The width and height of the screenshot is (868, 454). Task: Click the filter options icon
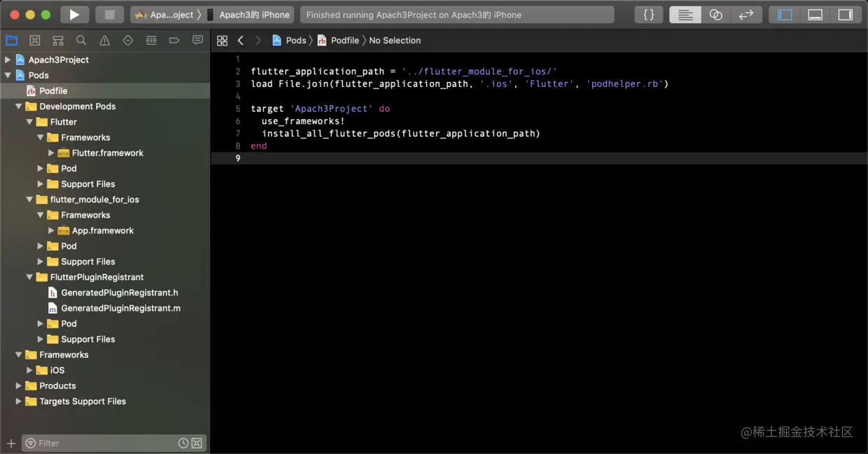30,443
